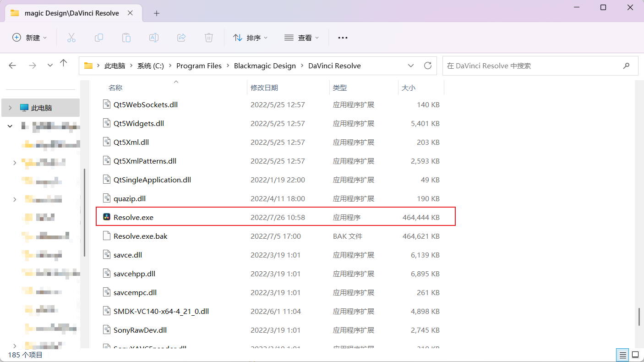This screenshot has height=362, width=644.
Task: Click the Delete trash can icon
Action: 209,38
